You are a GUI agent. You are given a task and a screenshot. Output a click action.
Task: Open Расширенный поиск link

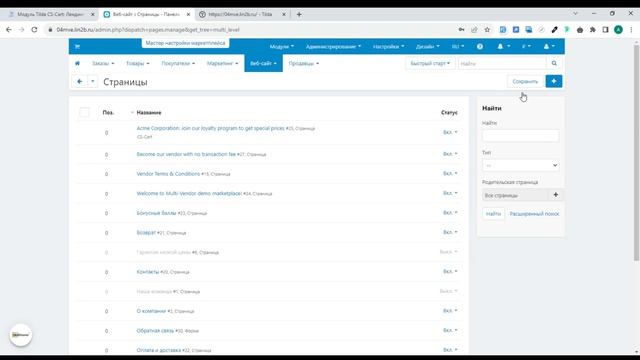click(x=534, y=214)
